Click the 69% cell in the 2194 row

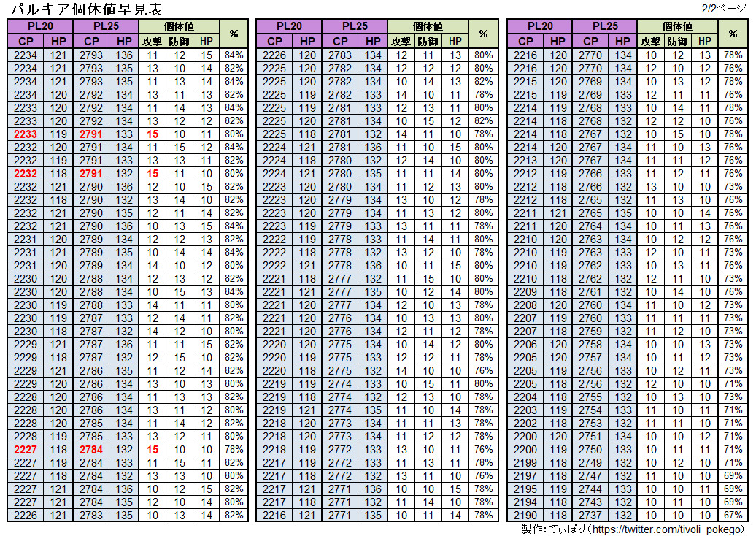coord(733,502)
